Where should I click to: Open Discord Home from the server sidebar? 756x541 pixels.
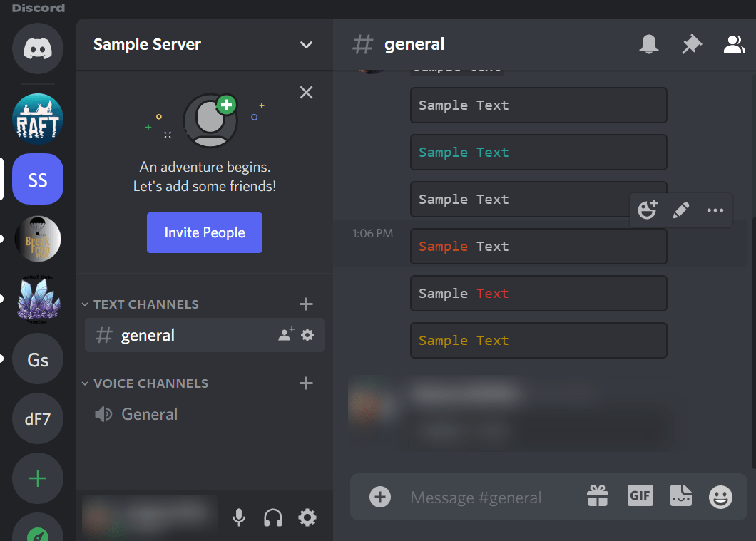point(37,48)
